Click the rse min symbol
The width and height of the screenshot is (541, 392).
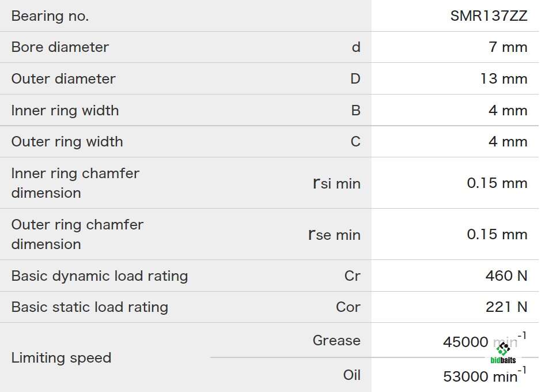(334, 235)
